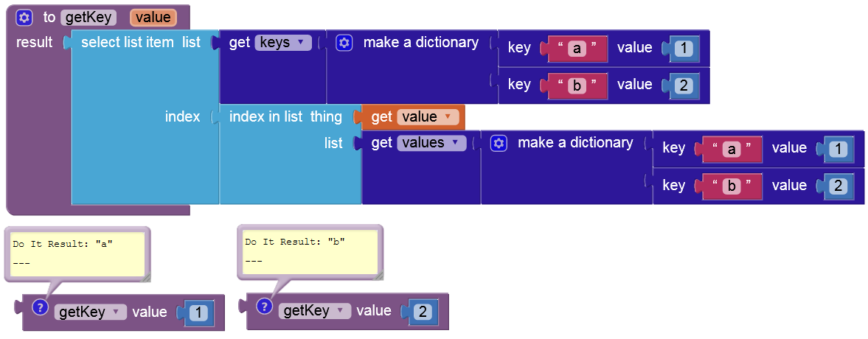The width and height of the screenshot is (868, 339).
Task: Select the orange value parameter in procedure header
Action: tap(153, 18)
